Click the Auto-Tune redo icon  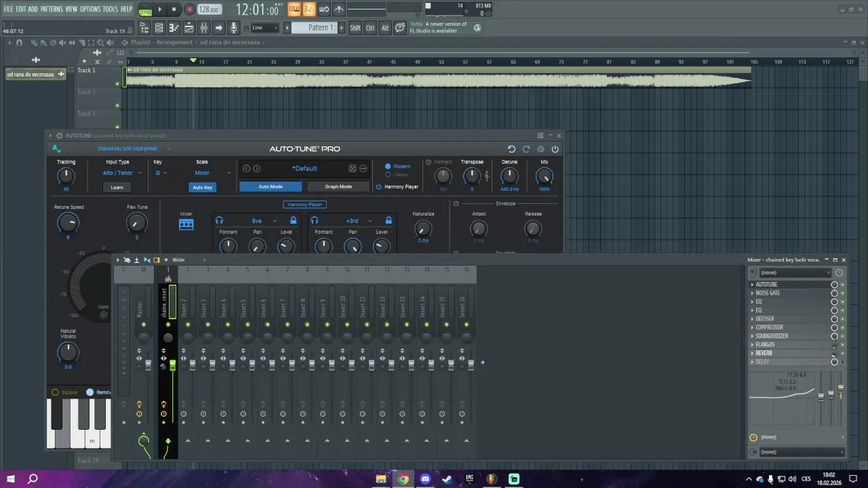click(526, 149)
